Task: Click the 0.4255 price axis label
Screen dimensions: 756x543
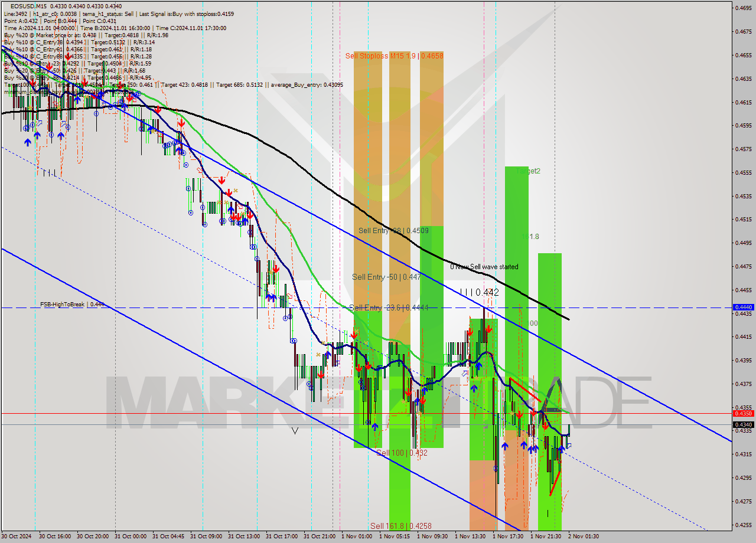Action: pyautogui.click(x=742, y=524)
